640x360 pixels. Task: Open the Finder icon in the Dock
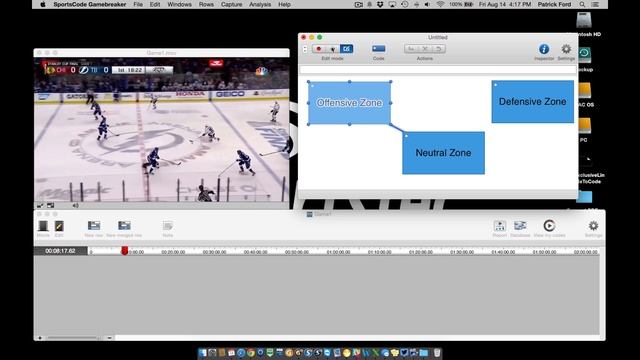pyautogui.click(x=203, y=353)
